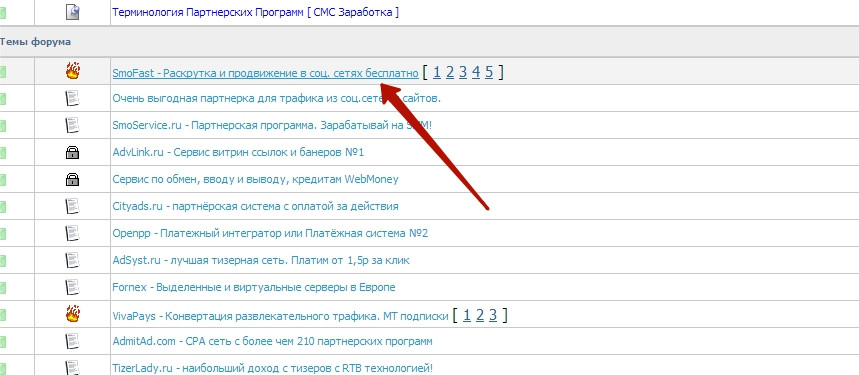Open the SmoFast social promotion topic
The height and width of the screenshot is (375, 859).
point(265,73)
